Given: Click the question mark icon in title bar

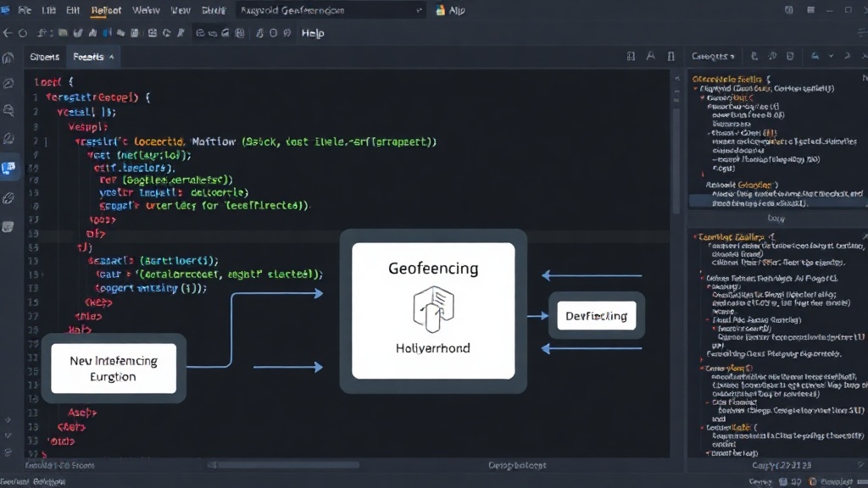Looking at the screenshot, I should [x=789, y=10].
